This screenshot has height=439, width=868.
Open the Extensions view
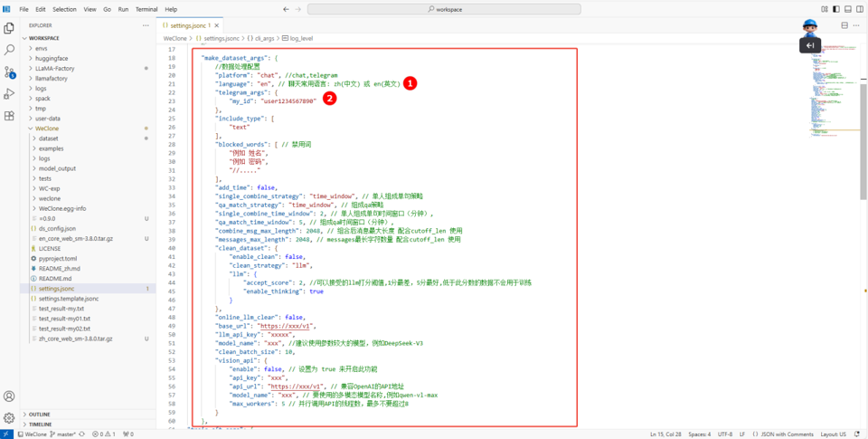(9, 116)
